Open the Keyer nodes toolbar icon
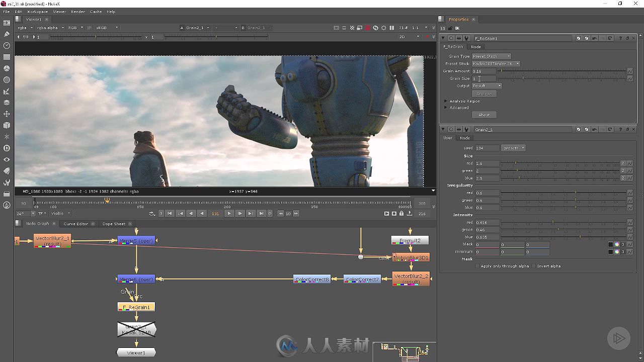 click(7, 92)
